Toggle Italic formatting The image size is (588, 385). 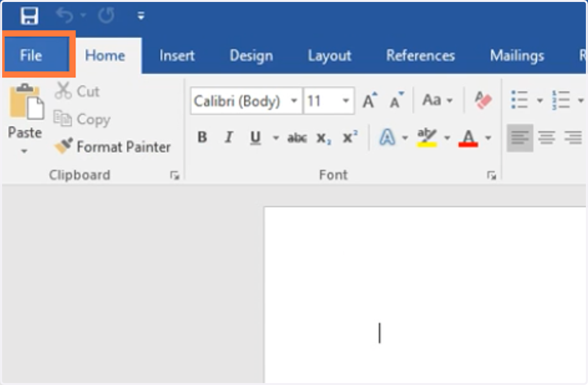click(228, 138)
